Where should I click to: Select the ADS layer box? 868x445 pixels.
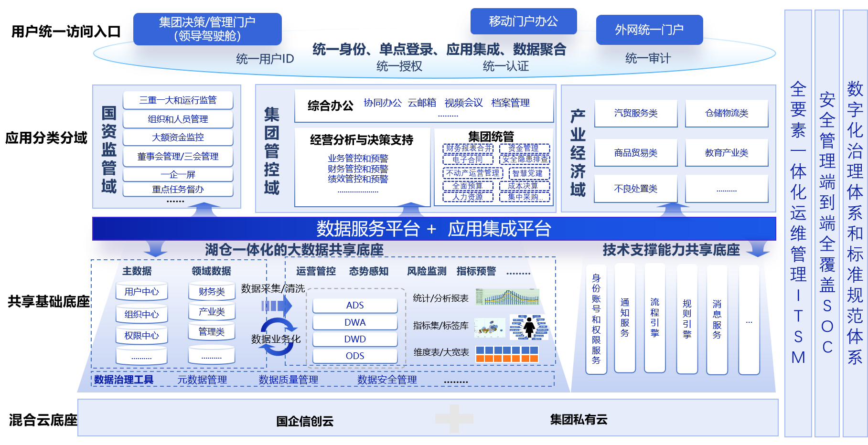click(355, 305)
